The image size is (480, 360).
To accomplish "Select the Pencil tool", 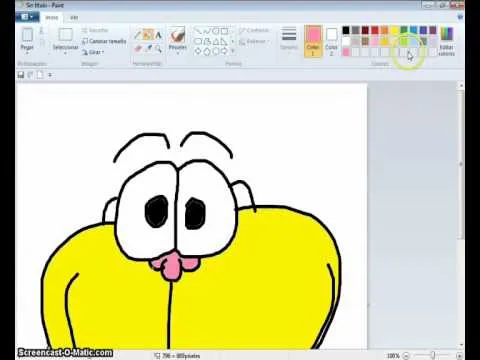I will 138,35.
